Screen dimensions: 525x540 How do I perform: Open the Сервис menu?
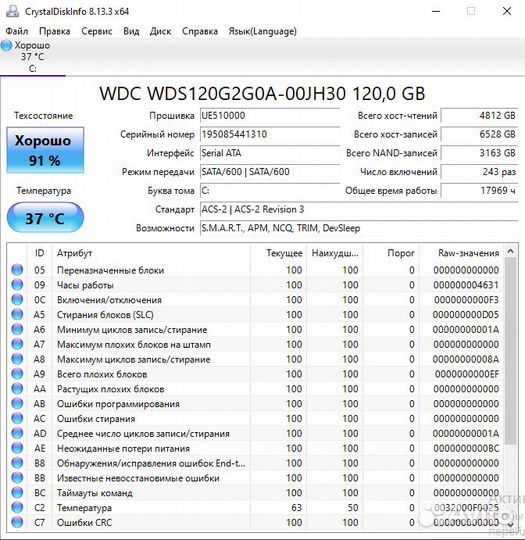pos(96,31)
